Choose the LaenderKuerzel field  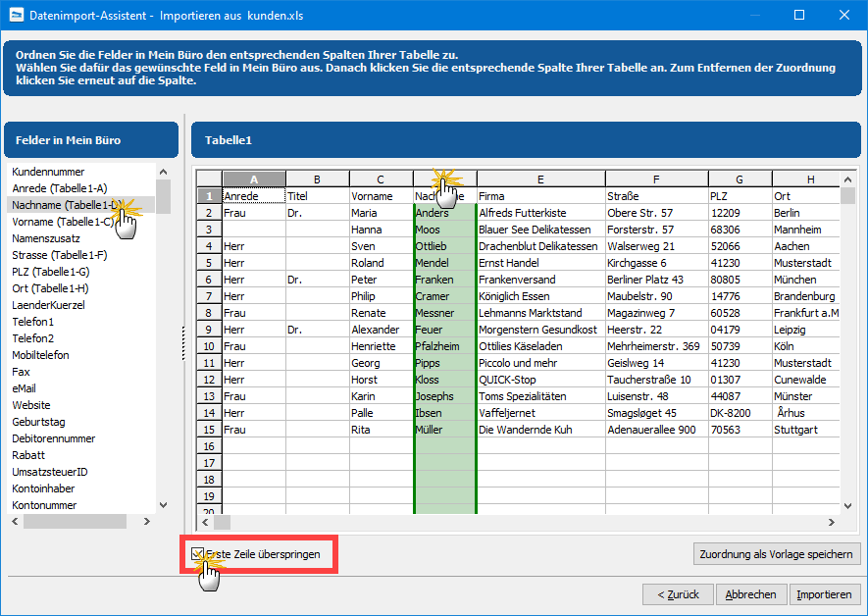pos(48,305)
